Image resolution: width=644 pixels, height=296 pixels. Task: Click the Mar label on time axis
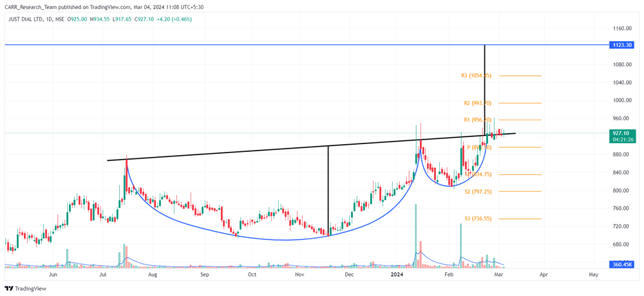click(499, 274)
